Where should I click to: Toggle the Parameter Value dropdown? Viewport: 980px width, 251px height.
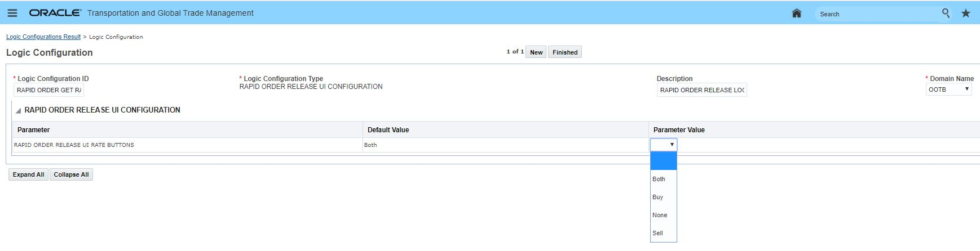[x=664, y=145]
